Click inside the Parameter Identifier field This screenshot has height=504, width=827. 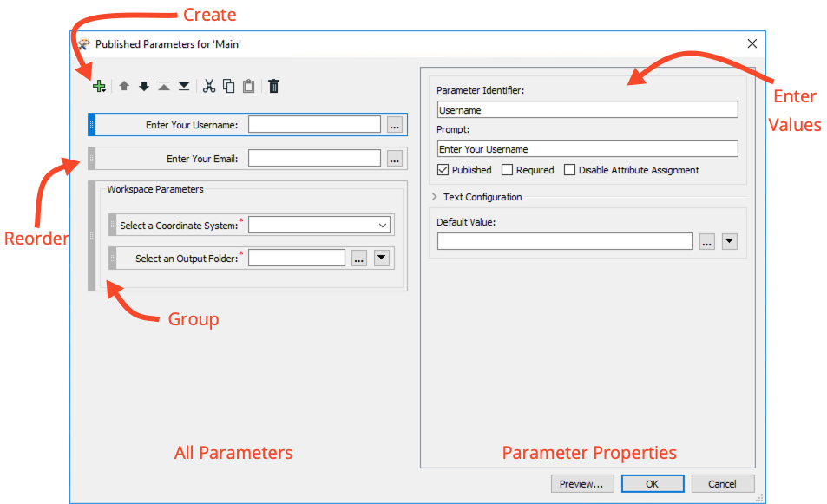[x=587, y=109]
